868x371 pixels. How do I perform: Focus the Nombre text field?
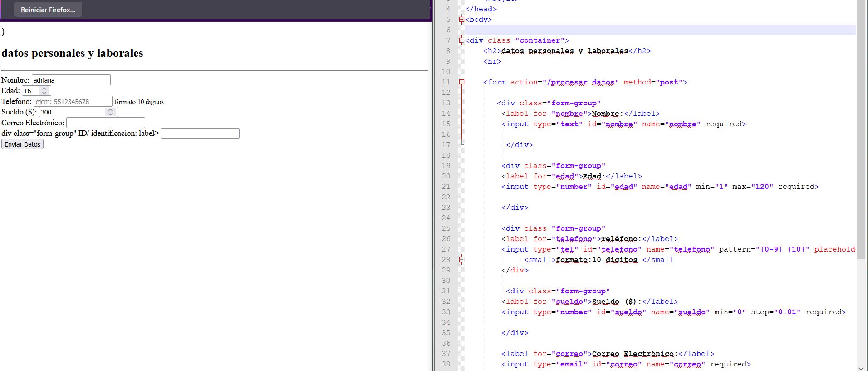tap(71, 80)
